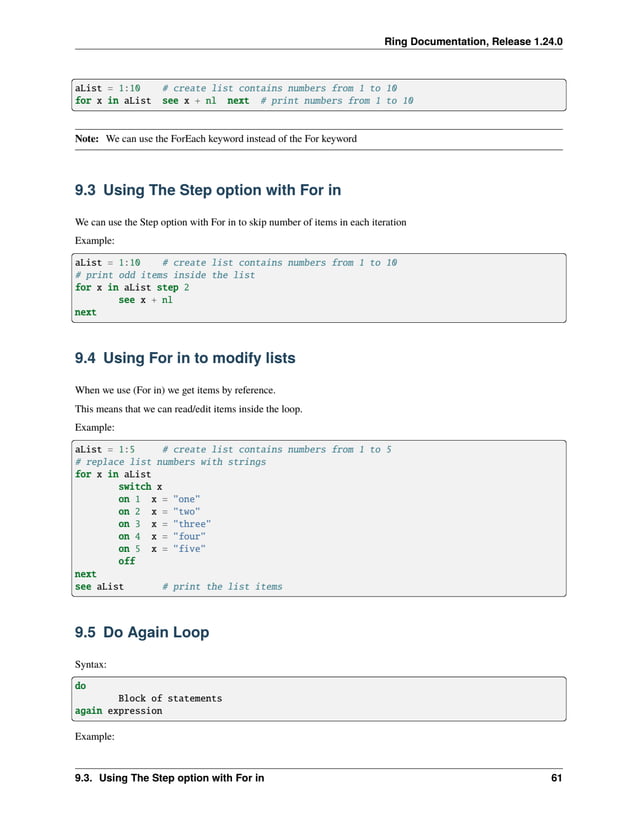The image size is (638, 825).
Task: Click the code line 'switch x'
Action: 140,487
